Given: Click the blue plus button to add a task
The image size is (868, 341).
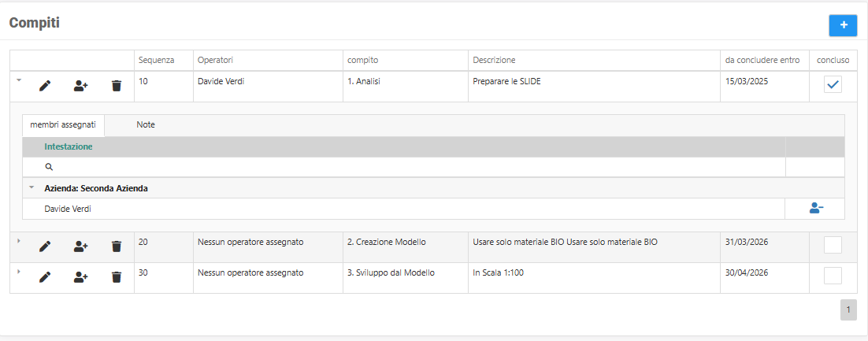Looking at the screenshot, I should coord(843,25).
